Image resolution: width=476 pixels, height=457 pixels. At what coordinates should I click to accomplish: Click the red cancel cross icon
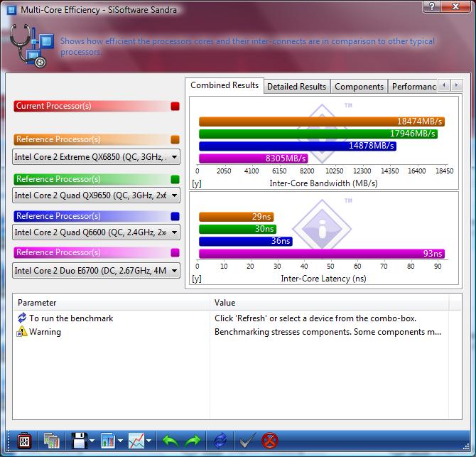[x=269, y=441]
